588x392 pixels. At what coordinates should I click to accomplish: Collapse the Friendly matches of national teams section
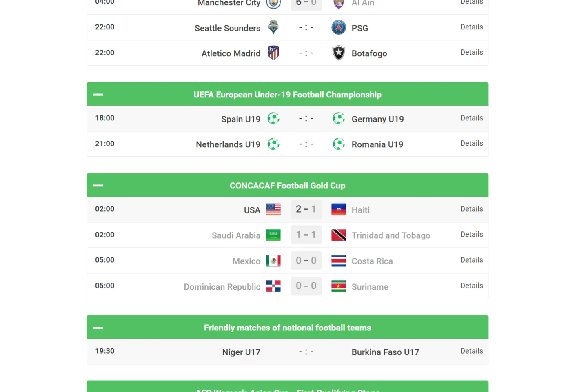[98, 328]
